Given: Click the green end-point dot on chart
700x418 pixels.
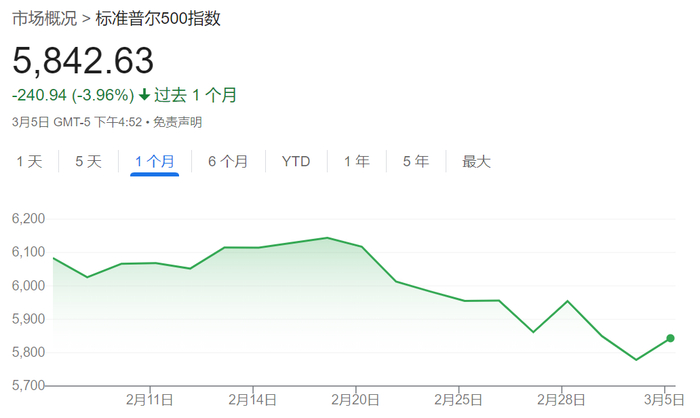Looking at the screenshot, I should pyautogui.click(x=670, y=338).
